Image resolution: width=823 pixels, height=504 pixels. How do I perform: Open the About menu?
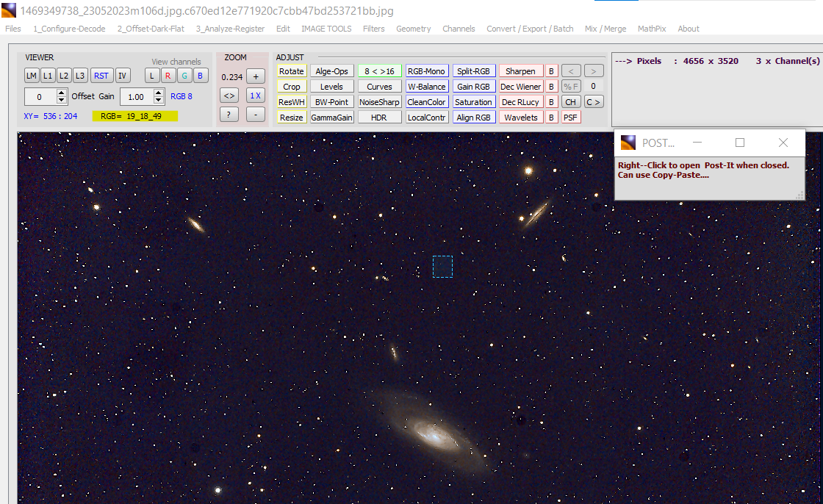[689, 29]
